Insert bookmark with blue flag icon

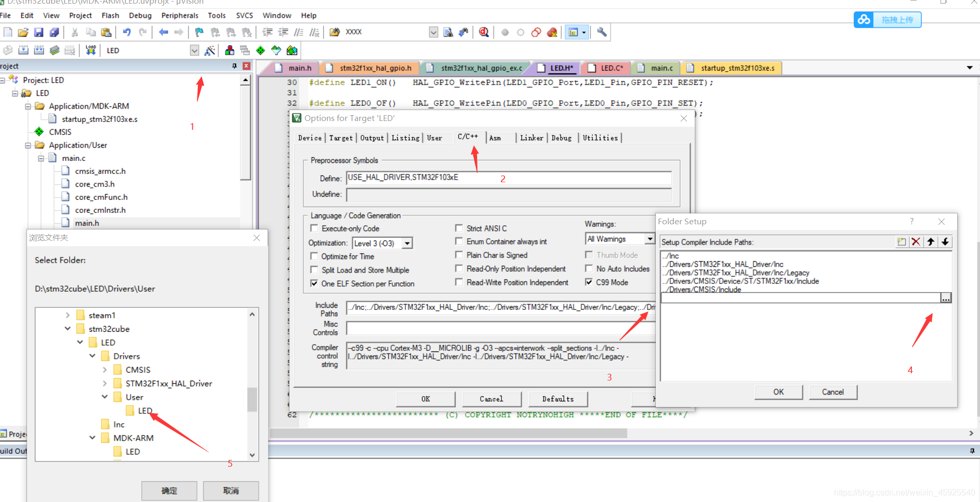pos(199,32)
